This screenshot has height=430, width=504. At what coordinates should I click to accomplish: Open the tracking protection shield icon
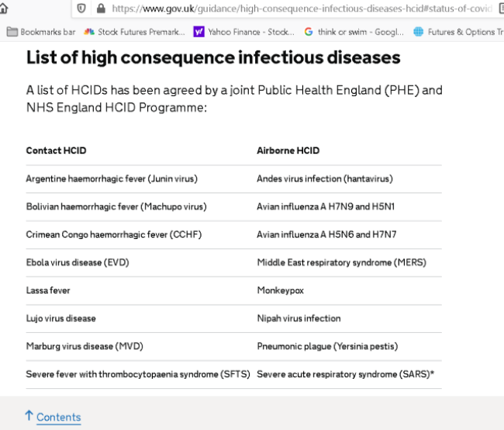click(81, 9)
